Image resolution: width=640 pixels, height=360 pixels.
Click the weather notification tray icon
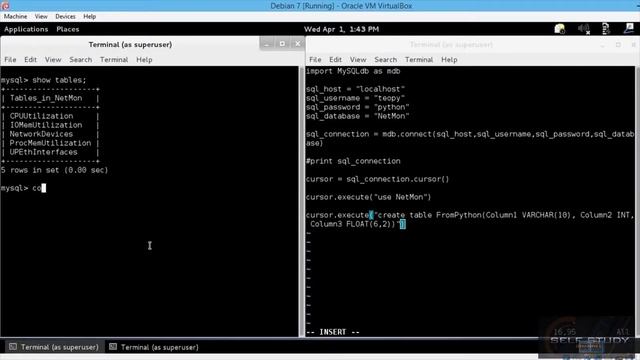pos(559,29)
